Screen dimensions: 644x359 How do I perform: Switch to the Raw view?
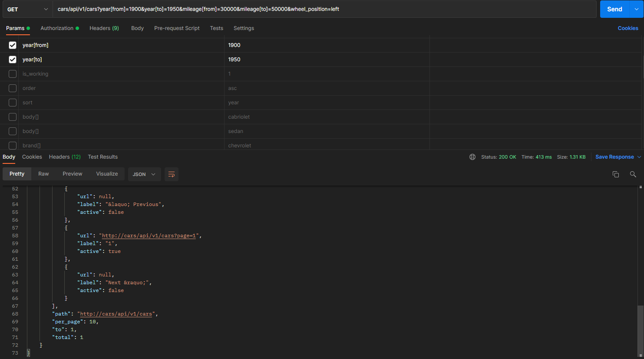(x=43, y=174)
